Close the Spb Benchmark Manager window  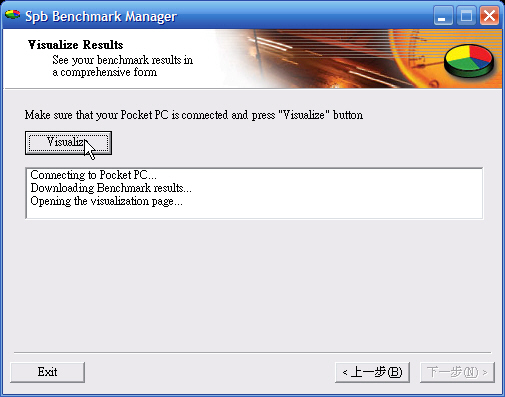pyautogui.click(x=489, y=15)
